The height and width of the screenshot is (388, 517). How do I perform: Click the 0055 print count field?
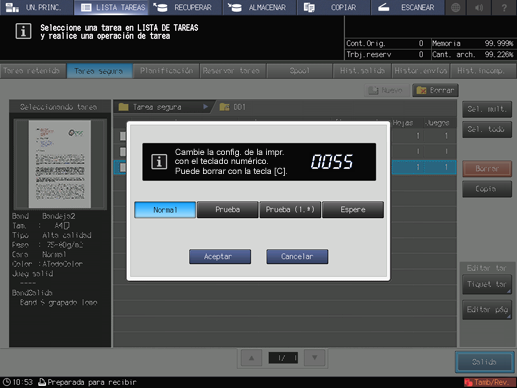tap(332, 162)
